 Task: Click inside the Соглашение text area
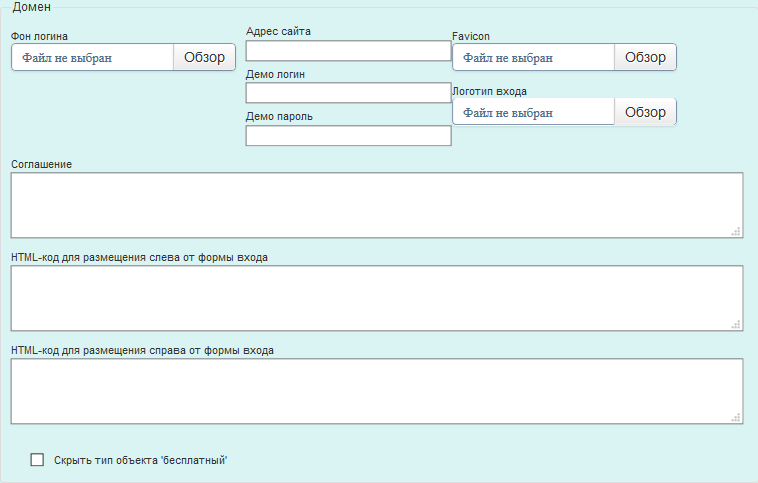[376, 205]
